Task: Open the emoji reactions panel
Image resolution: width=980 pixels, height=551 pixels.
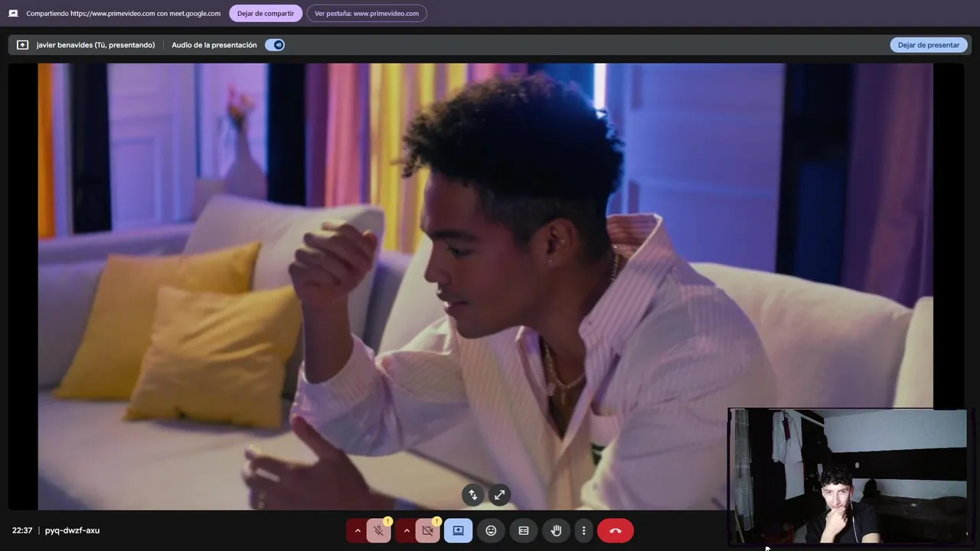Action: point(491,530)
